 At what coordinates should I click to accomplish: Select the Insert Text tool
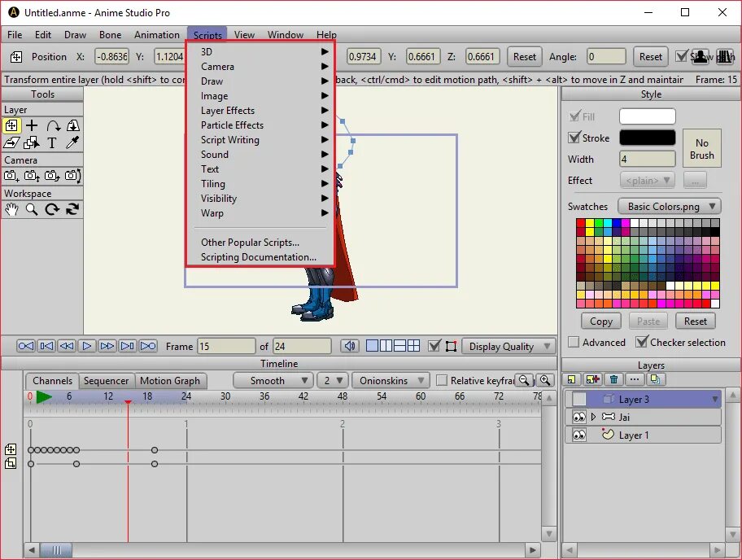click(x=53, y=142)
